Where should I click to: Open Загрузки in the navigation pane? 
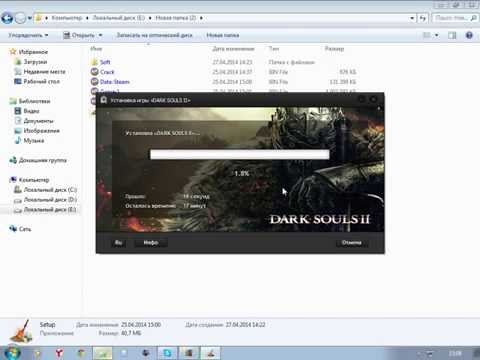[35, 62]
